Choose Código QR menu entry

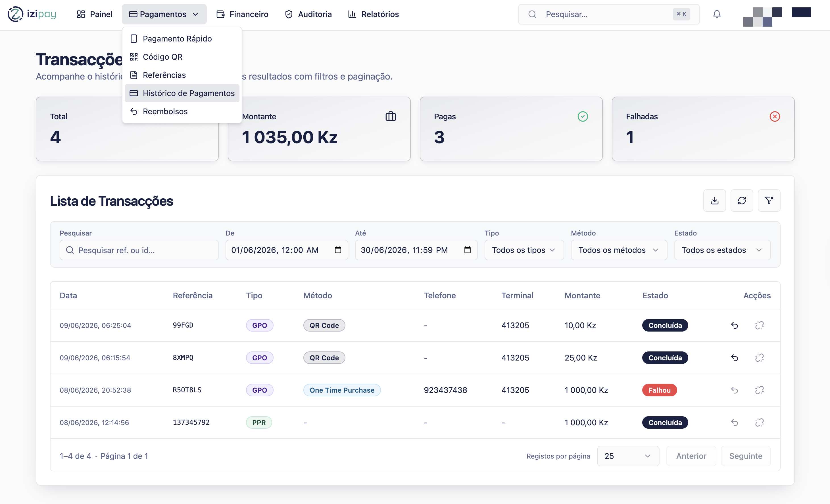tap(182, 57)
